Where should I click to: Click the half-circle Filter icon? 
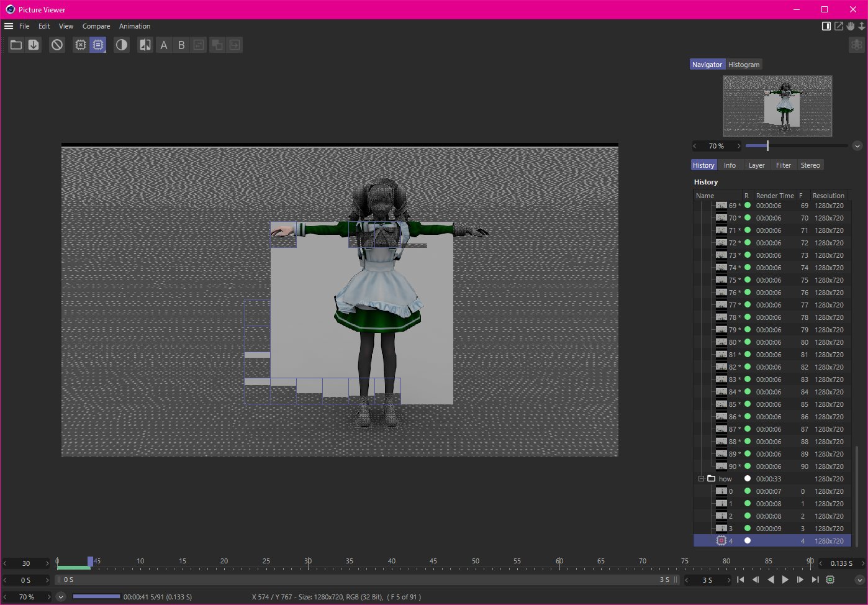[x=122, y=45]
